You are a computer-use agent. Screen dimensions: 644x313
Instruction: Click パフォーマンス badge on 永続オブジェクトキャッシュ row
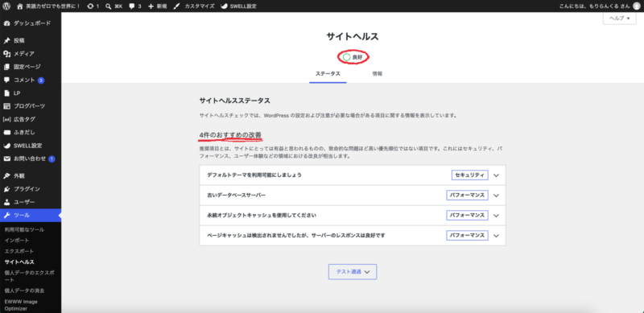pos(467,216)
